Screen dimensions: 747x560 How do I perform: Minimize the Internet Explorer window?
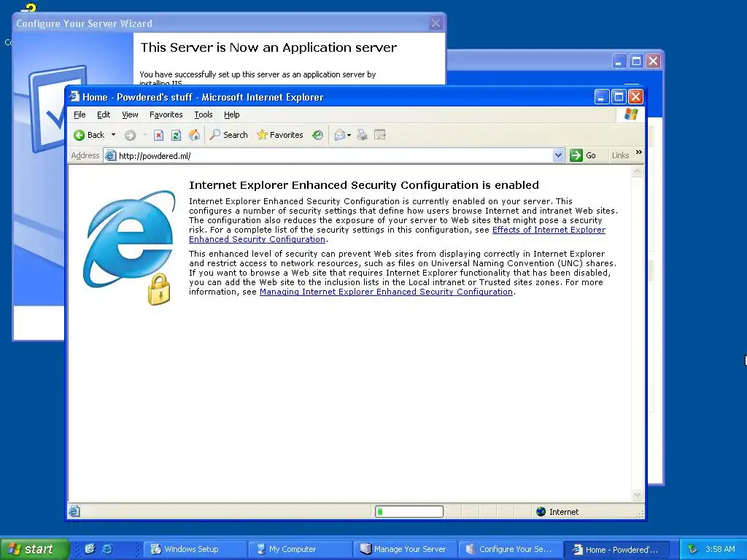[602, 97]
